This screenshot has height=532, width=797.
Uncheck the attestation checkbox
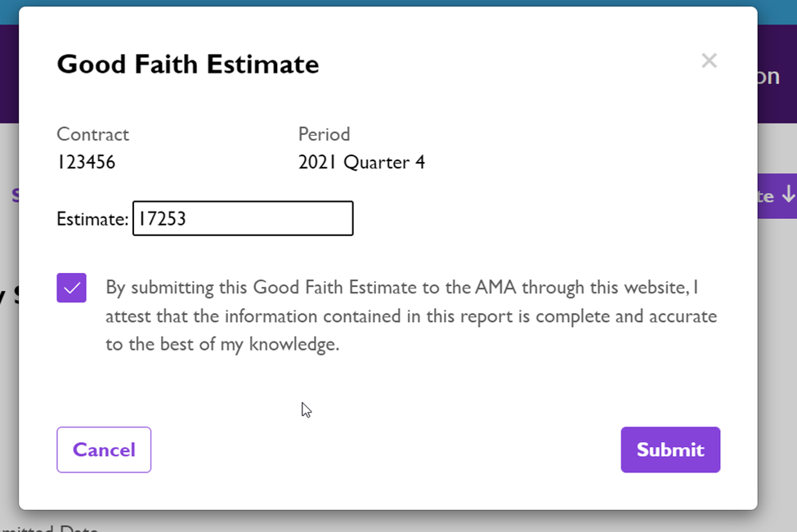72,288
